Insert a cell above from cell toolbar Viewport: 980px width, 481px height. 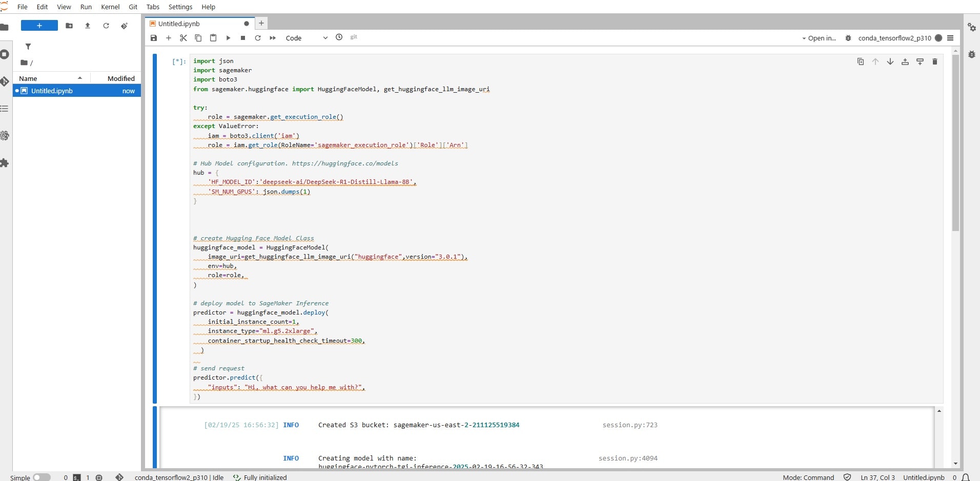point(905,61)
